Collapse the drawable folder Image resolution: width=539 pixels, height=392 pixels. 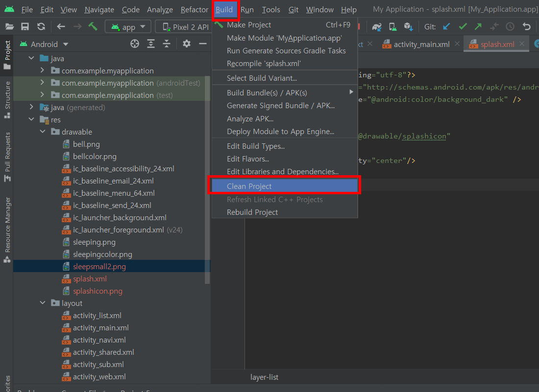point(42,132)
